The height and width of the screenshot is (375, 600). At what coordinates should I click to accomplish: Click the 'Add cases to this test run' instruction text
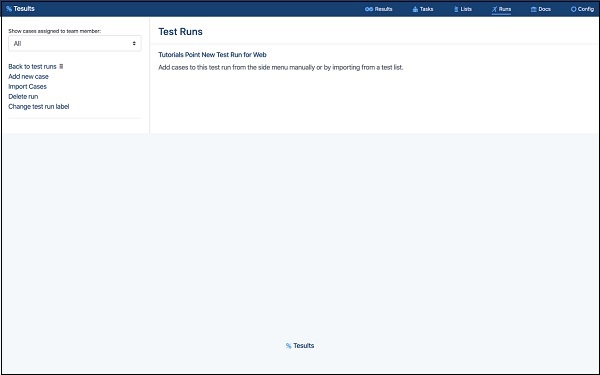pos(281,67)
